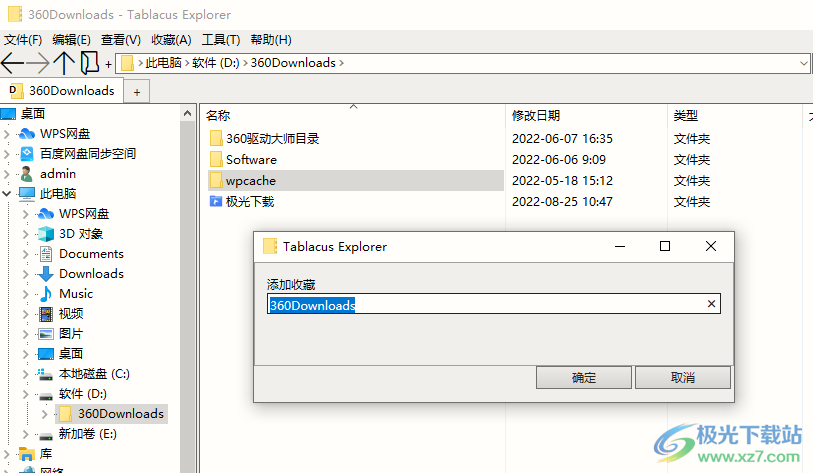Go back with the left arrow
813x473 pixels.
click(12, 63)
